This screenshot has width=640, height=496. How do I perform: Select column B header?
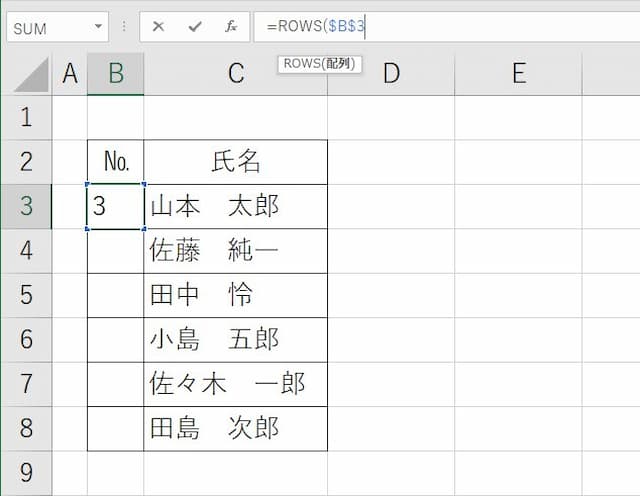click(116, 74)
